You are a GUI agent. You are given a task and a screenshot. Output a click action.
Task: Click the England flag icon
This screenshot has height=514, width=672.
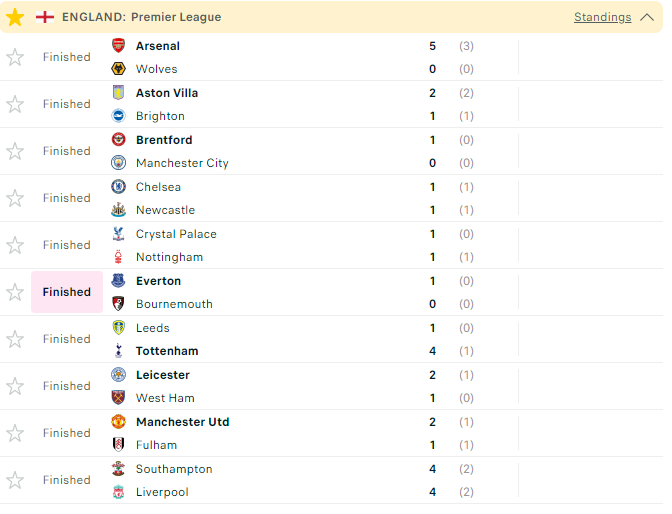click(x=45, y=17)
